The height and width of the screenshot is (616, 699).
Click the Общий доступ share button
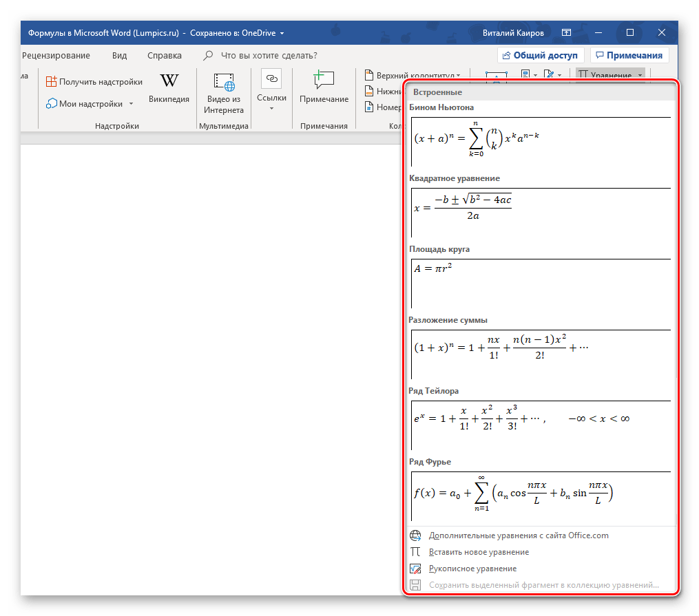(x=541, y=56)
